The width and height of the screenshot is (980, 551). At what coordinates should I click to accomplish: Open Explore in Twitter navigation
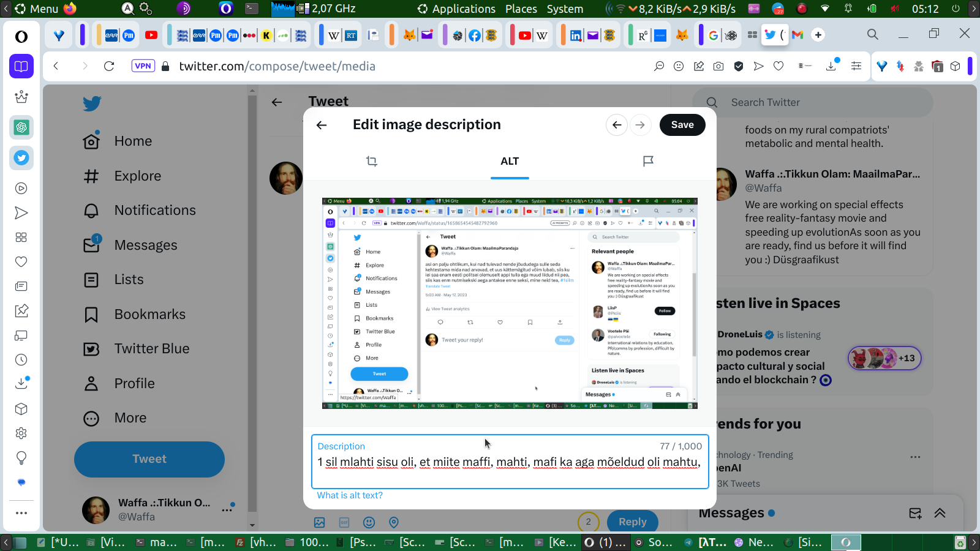(122, 176)
